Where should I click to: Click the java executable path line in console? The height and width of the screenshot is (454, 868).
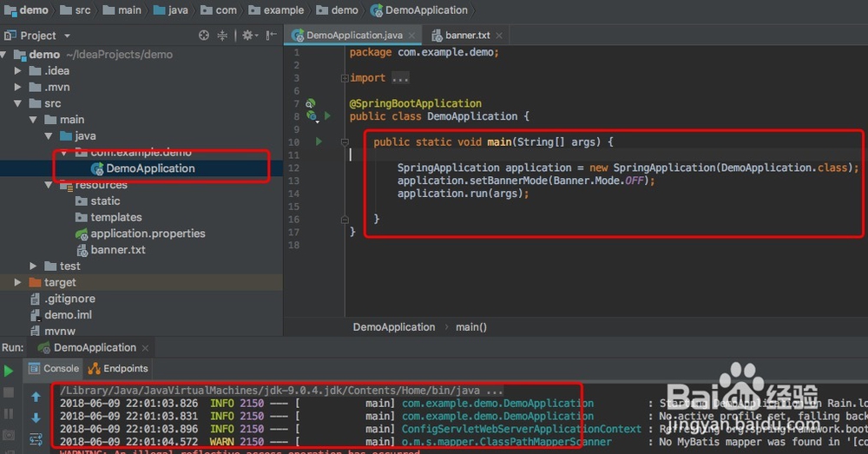pos(281,391)
